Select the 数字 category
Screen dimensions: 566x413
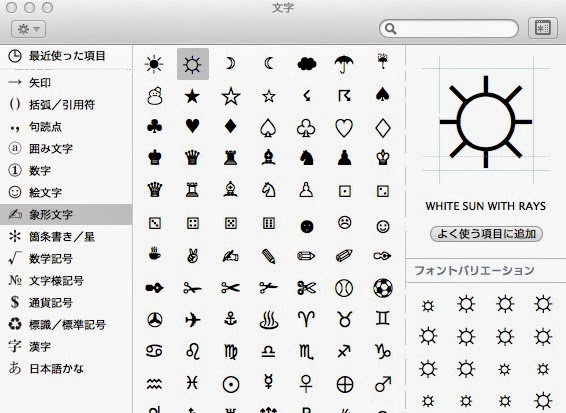(x=66, y=170)
